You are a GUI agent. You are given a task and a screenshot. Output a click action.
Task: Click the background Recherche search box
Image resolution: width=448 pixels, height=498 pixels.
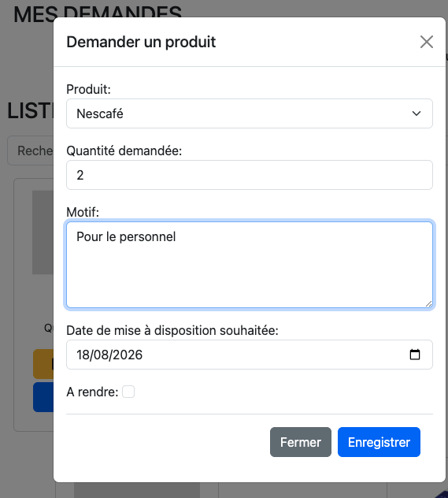31,151
